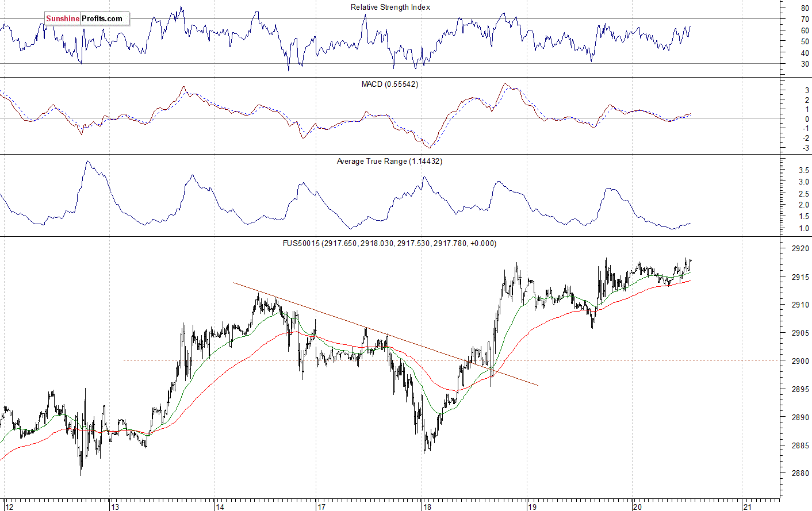Click date label 12 on time axis
812x511 pixels.
point(9,506)
